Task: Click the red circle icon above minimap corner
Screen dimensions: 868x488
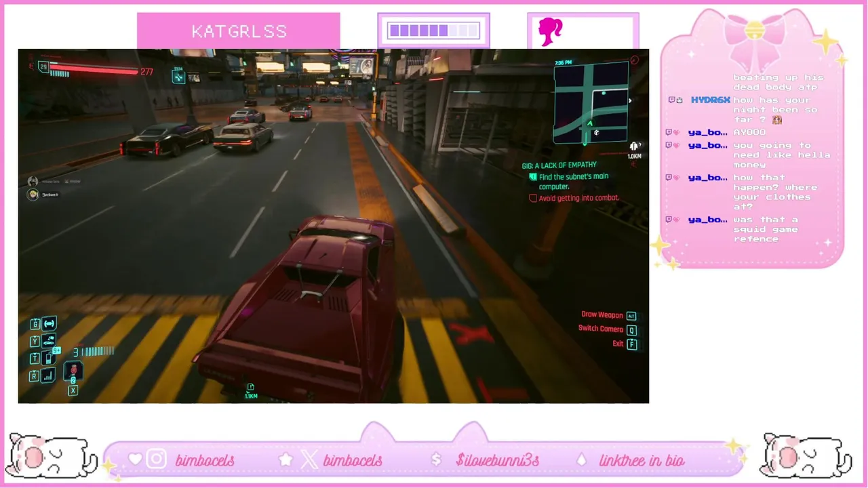Action: click(x=635, y=60)
